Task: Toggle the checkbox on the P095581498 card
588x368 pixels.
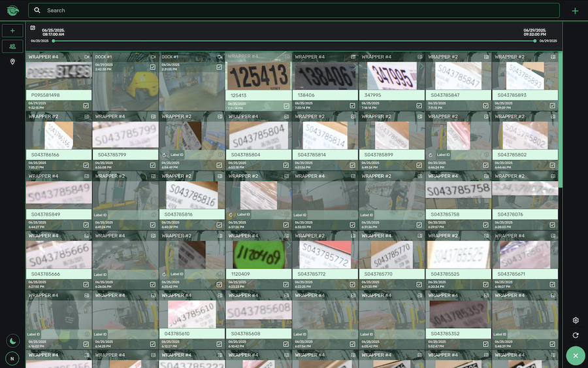Action: point(86,106)
